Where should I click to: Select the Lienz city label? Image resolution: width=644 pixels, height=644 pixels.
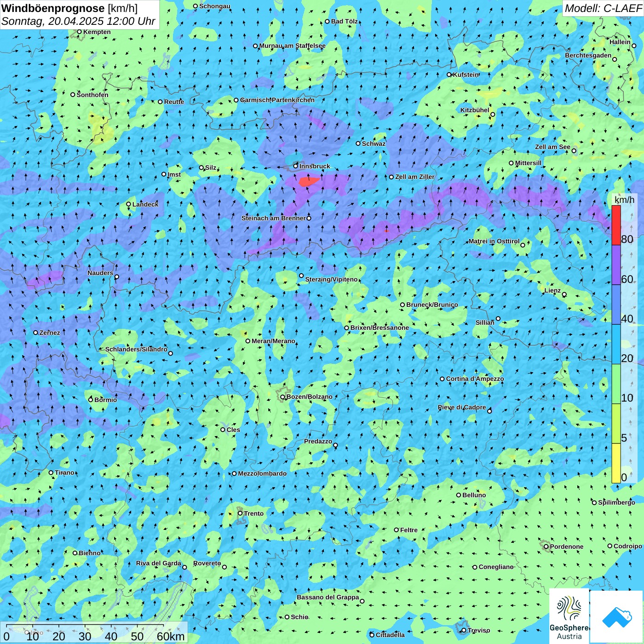click(x=552, y=290)
